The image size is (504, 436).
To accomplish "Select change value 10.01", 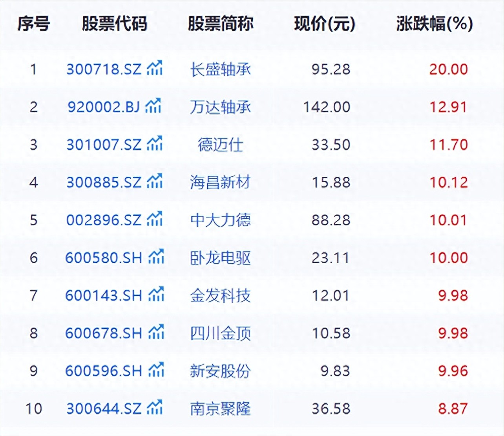I will 448,220.
